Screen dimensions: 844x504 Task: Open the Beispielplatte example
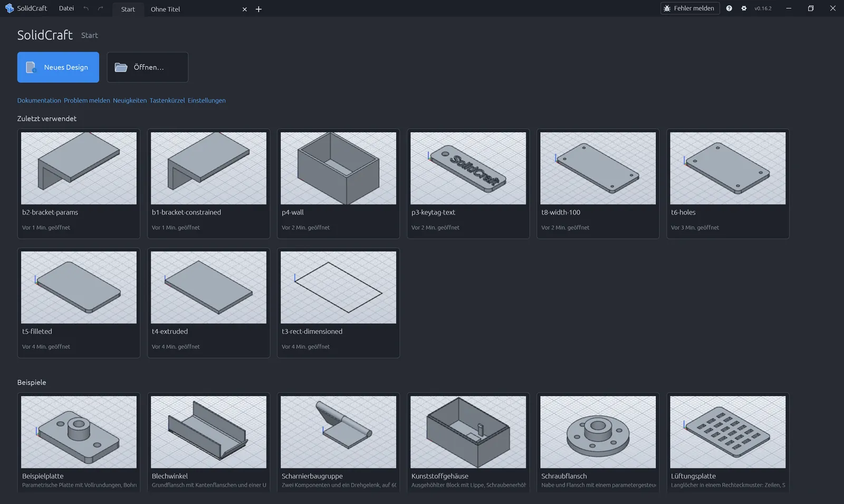pos(79,442)
